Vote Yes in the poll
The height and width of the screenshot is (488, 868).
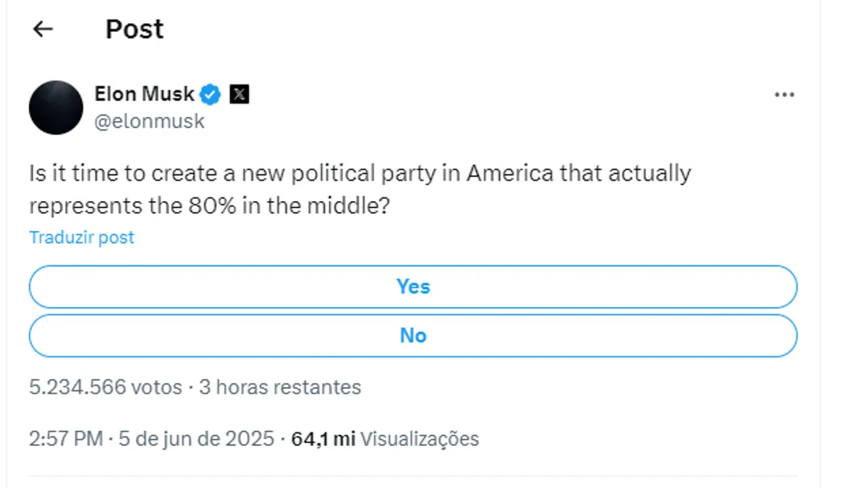(x=413, y=287)
